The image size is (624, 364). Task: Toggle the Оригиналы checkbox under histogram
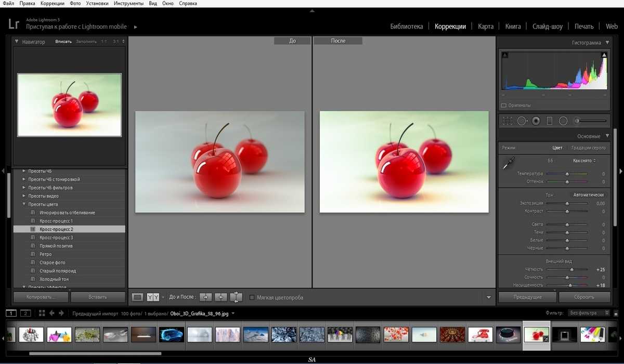pyautogui.click(x=504, y=105)
